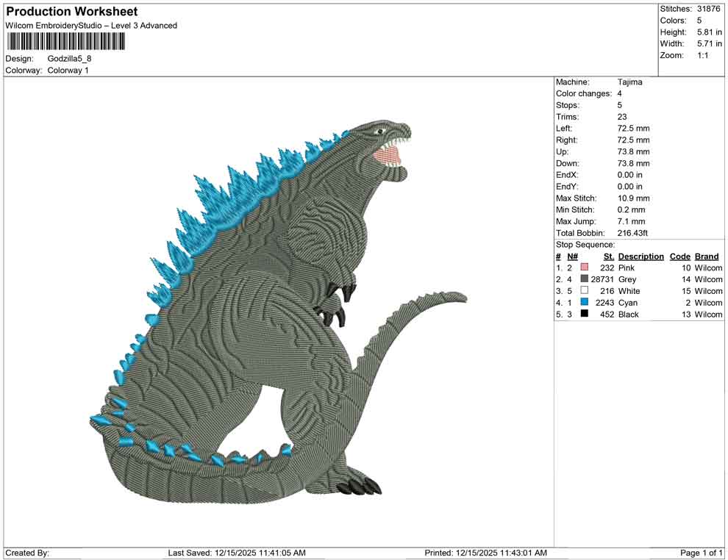This screenshot has height=560, width=728.
Task: Click the 'White' description in row 3
Action: (629, 291)
